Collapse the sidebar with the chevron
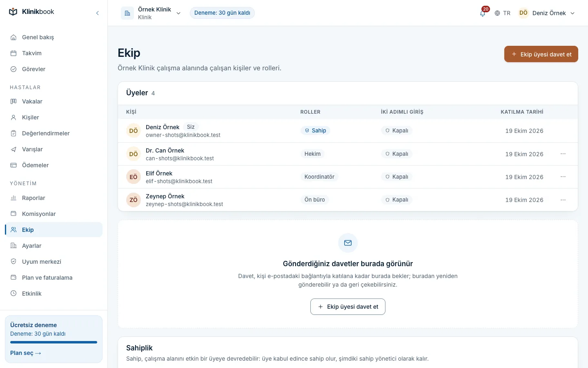Image resolution: width=588 pixels, height=368 pixels. click(97, 13)
